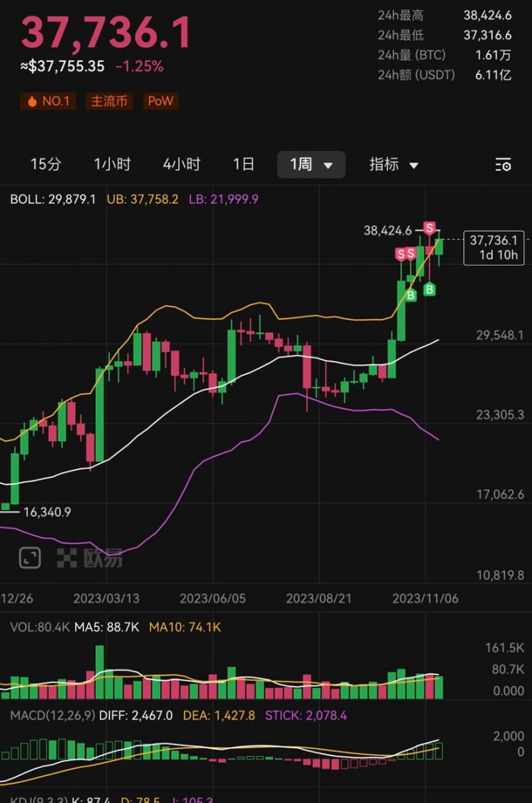Tap the PoW category tag
This screenshot has height=803, width=532.
click(160, 101)
